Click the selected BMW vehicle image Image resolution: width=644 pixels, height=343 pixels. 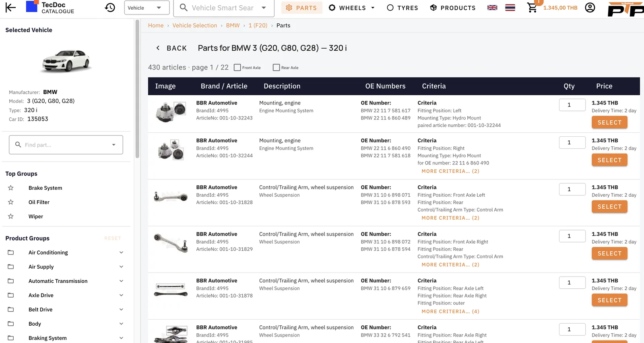coord(66,61)
